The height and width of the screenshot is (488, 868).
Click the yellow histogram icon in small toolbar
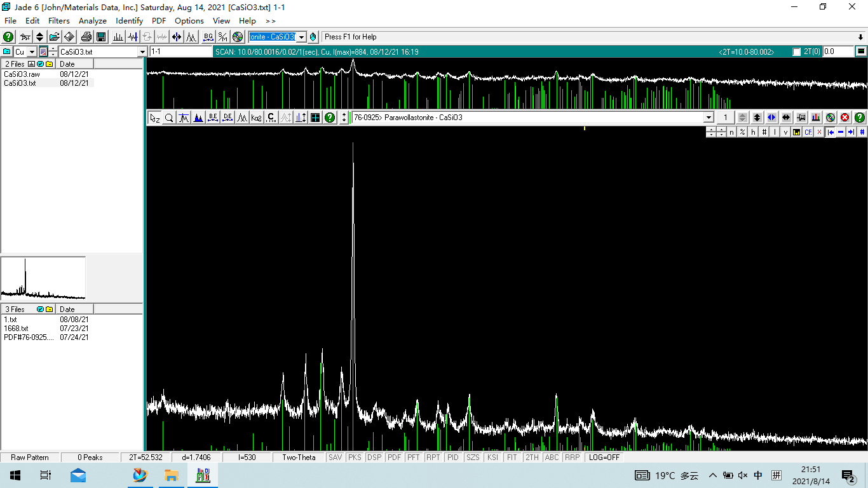point(797,132)
